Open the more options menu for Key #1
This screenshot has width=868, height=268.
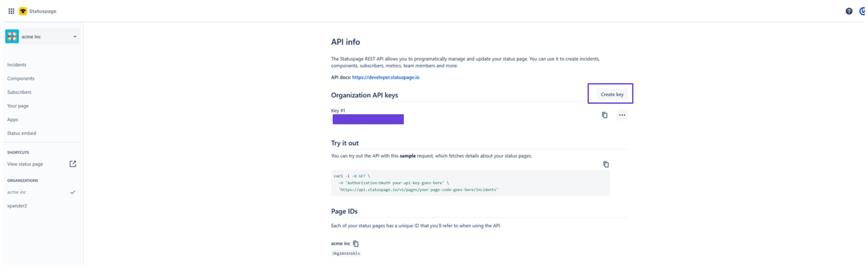click(622, 115)
